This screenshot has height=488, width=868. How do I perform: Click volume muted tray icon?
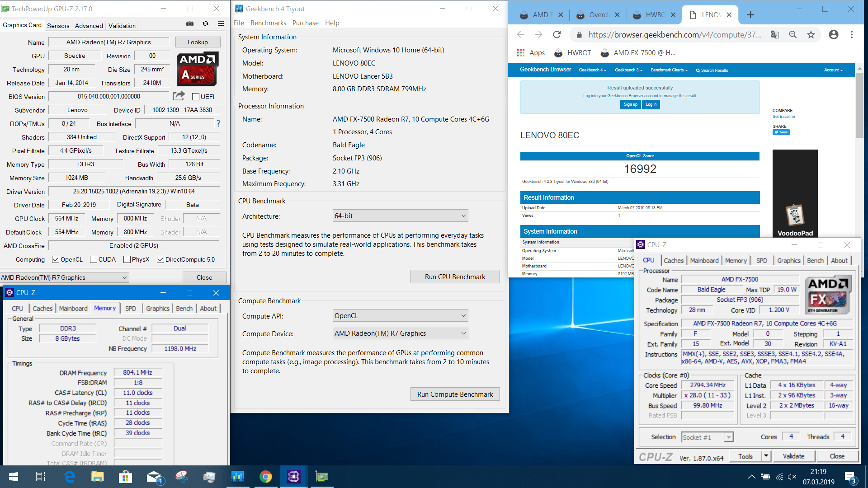point(792,477)
